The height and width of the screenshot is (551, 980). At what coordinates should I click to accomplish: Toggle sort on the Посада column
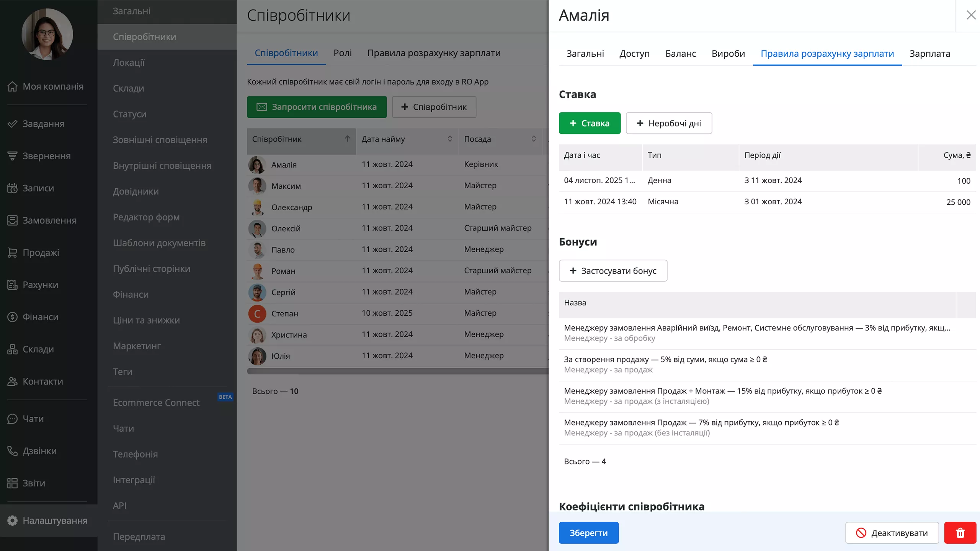[534, 139]
